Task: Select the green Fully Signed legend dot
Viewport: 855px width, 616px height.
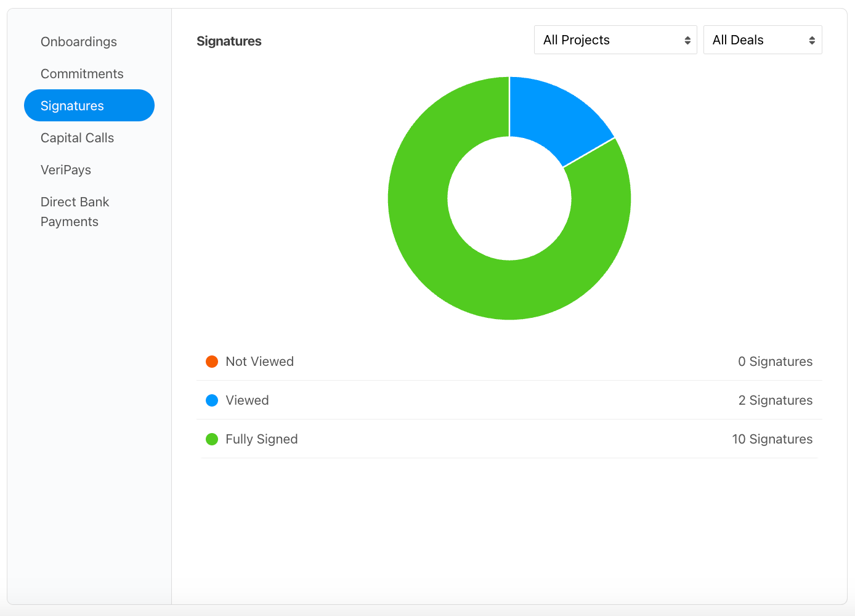Action: pyautogui.click(x=212, y=439)
